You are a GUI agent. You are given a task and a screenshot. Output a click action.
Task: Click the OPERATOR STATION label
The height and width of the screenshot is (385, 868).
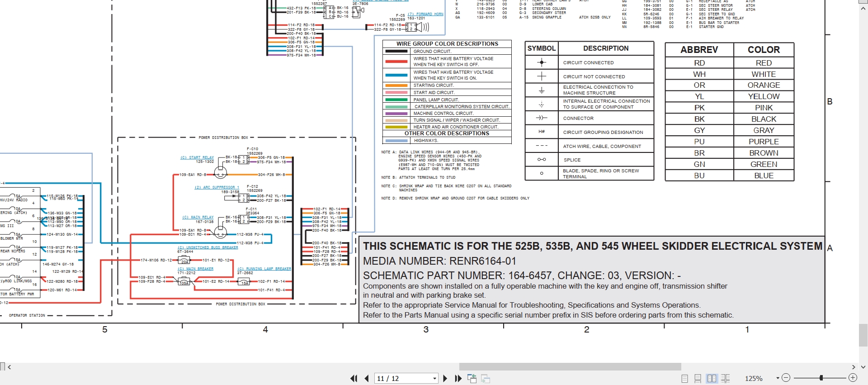[x=27, y=315]
